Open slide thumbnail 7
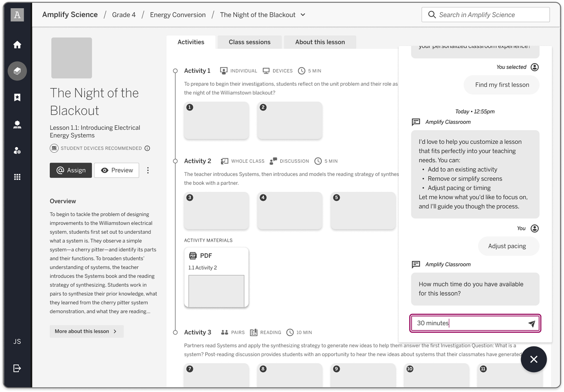564x392 pixels. (x=216, y=375)
